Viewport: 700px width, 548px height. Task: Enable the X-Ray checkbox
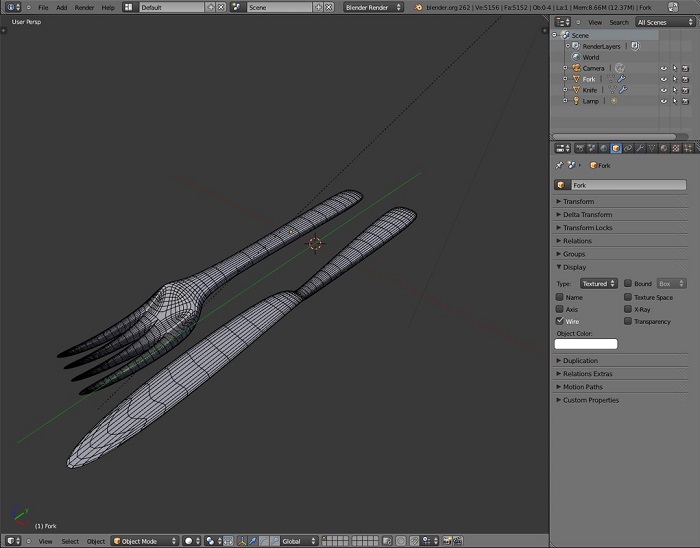pos(628,309)
